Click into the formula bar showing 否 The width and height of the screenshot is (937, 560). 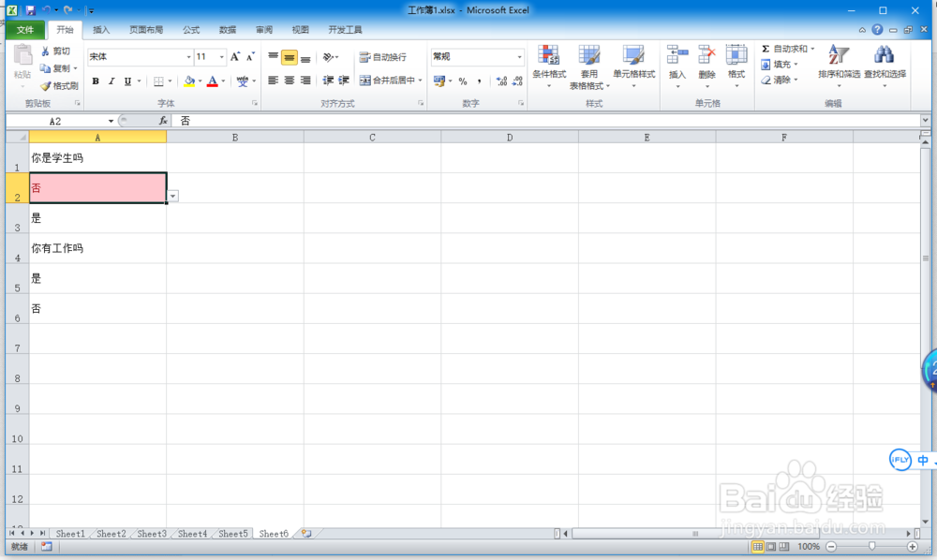545,121
